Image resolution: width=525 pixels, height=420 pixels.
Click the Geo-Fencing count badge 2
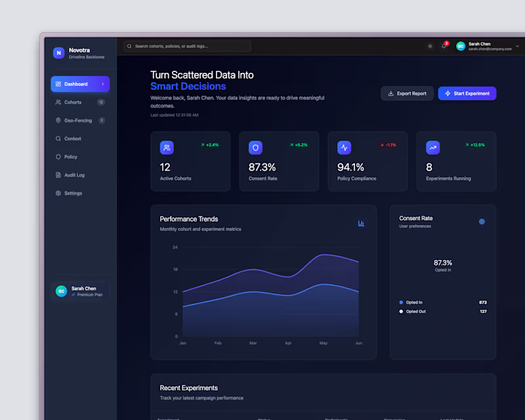point(102,120)
